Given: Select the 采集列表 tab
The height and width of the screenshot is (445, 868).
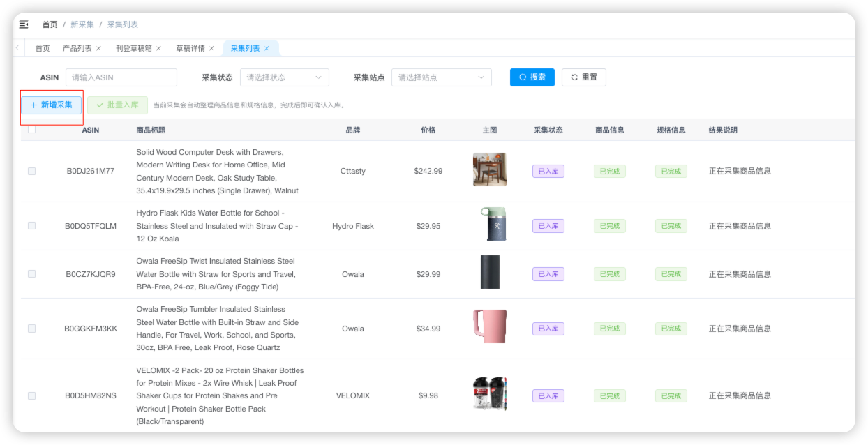Looking at the screenshot, I should point(245,48).
